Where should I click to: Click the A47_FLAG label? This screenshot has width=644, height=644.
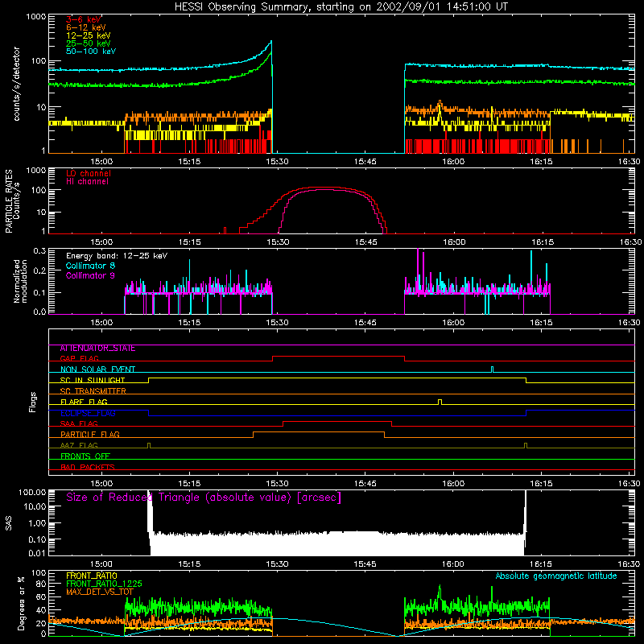tap(79, 446)
